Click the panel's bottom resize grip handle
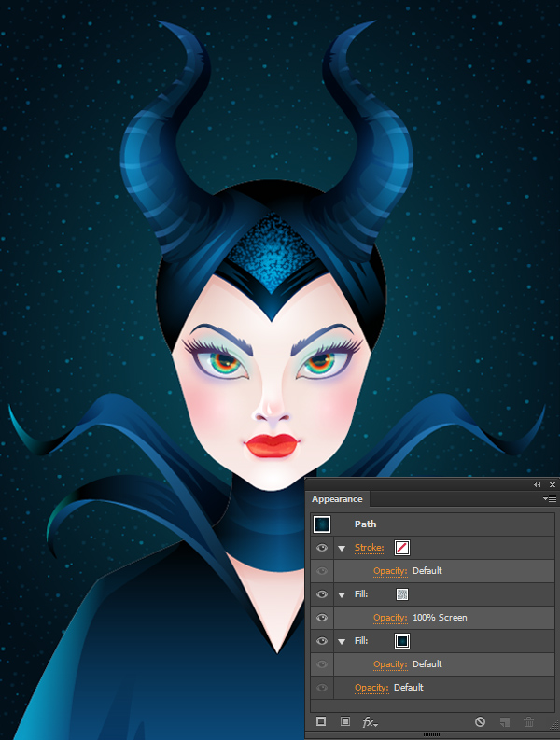This screenshot has width=560, height=740. (432, 734)
